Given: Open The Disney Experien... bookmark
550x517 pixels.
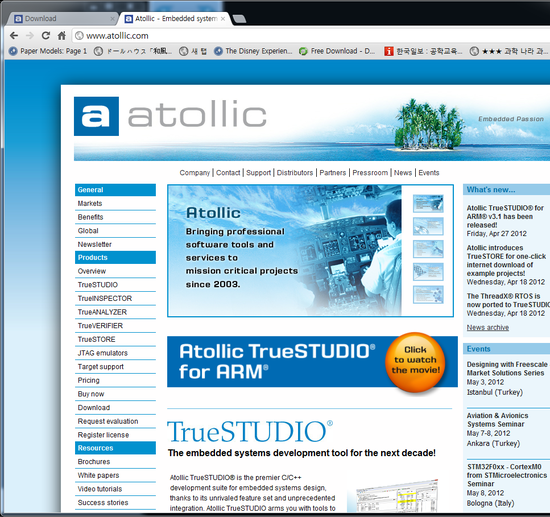Looking at the screenshot, I should [253, 51].
